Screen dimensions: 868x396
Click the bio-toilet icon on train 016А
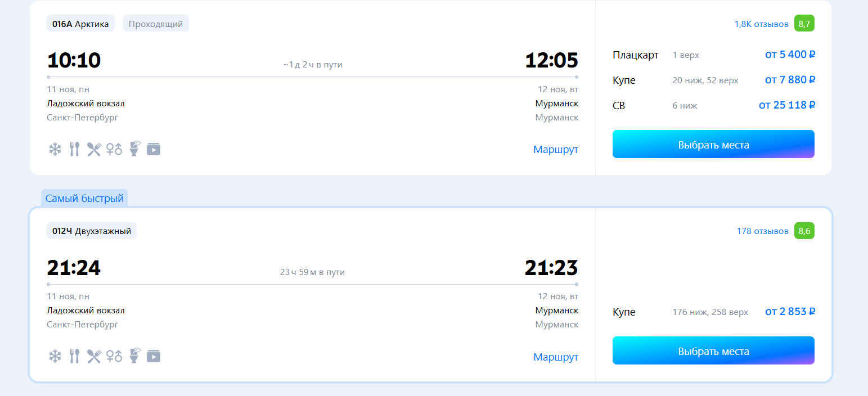[x=134, y=148]
